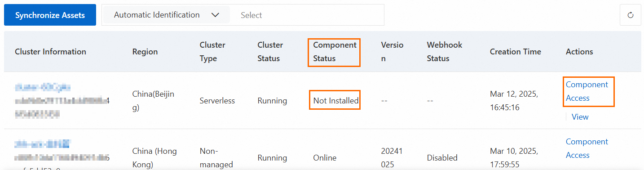This screenshot has width=644, height=170.
Task: Open the Automatic Identification dropdown
Action: pos(166,15)
